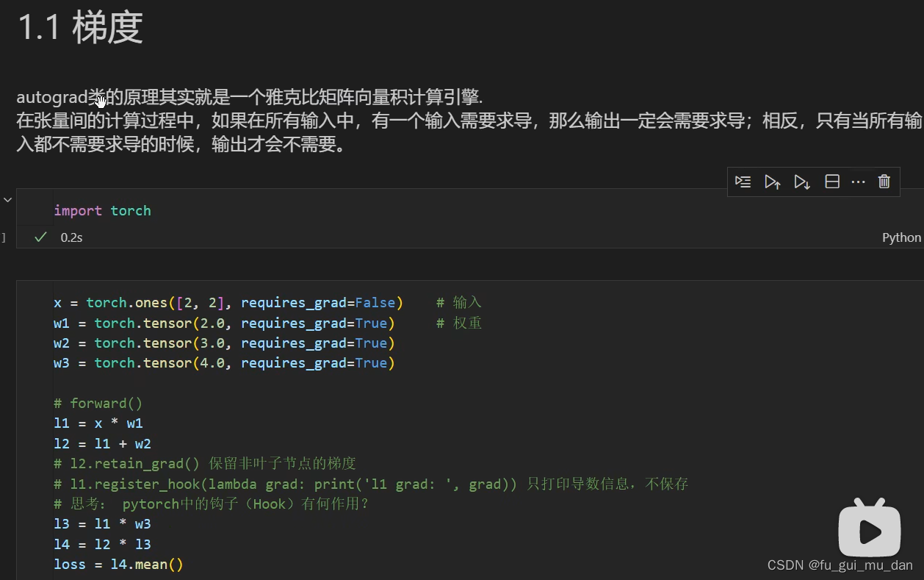Click the 0.2s execution time indicator
The image size is (924, 580).
pos(71,237)
